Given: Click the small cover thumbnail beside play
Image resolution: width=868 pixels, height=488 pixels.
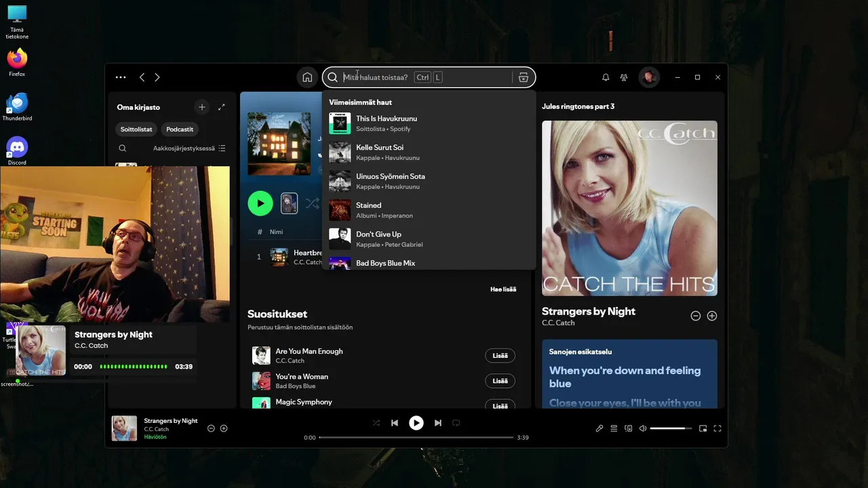Looking at the screenshot, I should [x=290, y=203].
